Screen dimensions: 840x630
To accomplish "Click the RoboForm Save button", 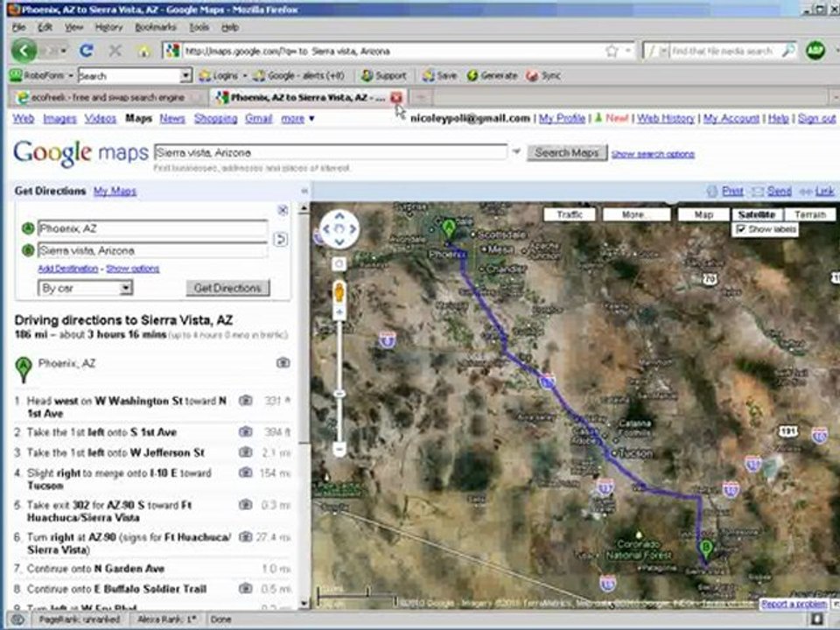I will click(439, 75).
